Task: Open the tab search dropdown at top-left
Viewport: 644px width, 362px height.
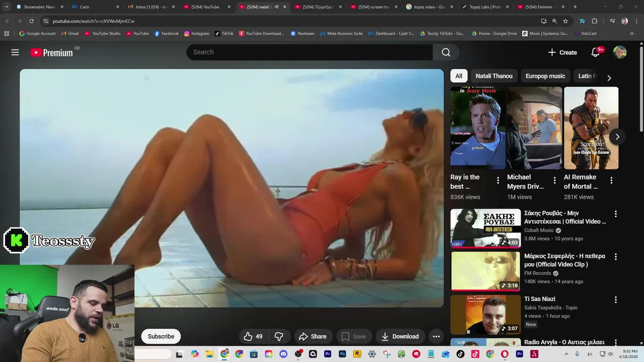Action: 7,7
